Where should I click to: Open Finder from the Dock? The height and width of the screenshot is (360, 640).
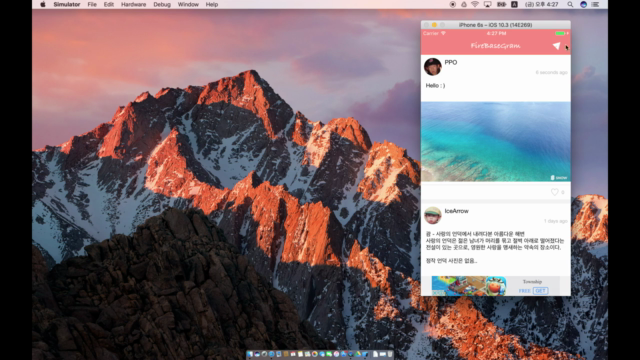tap(250, 354)
